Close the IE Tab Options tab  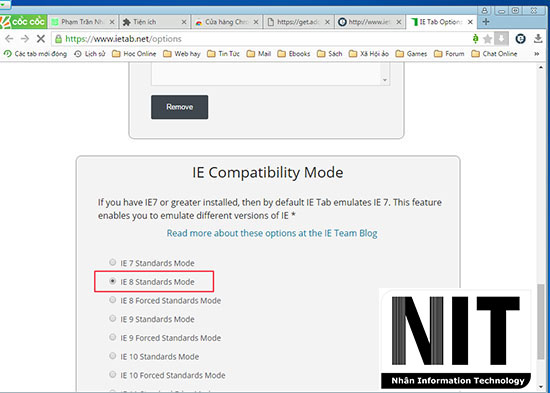click(x=470, y=22)
